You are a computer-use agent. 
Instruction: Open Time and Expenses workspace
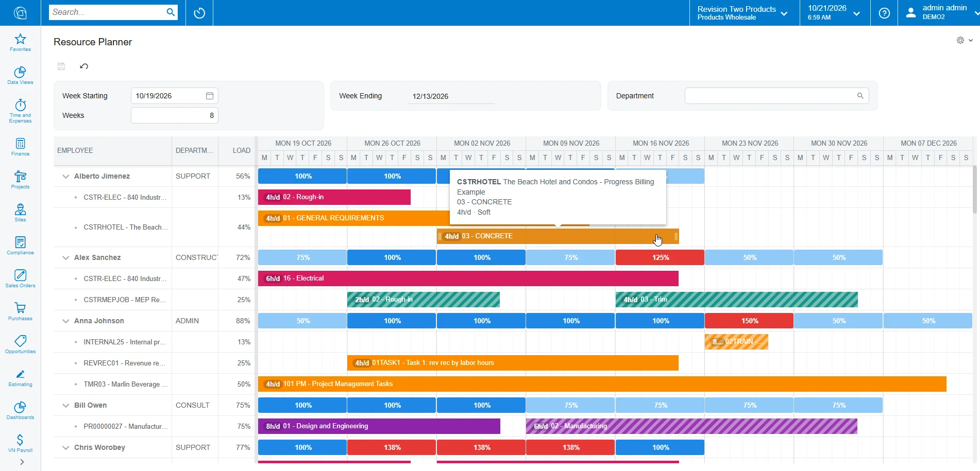point(20,111)
